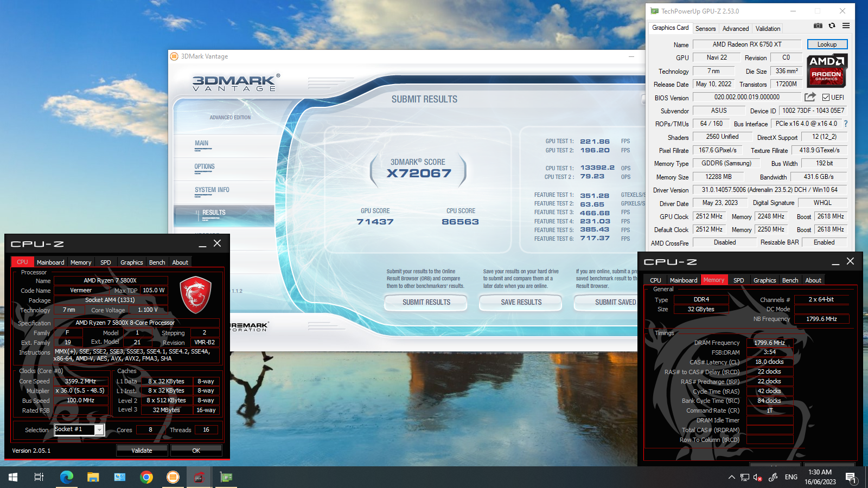Click Submit Results button in 3DMark
Screen dimensions: 868x488
(426, 302)
